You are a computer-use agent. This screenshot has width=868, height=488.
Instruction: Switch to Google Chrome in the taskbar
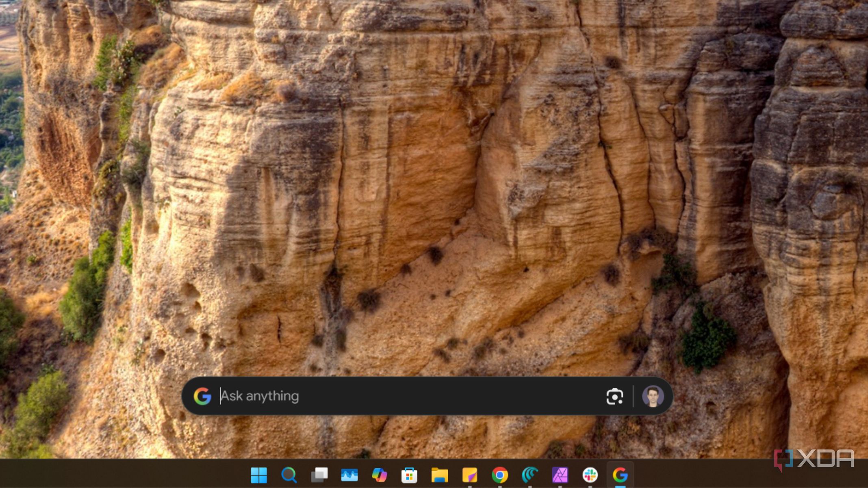click(499, 475)
